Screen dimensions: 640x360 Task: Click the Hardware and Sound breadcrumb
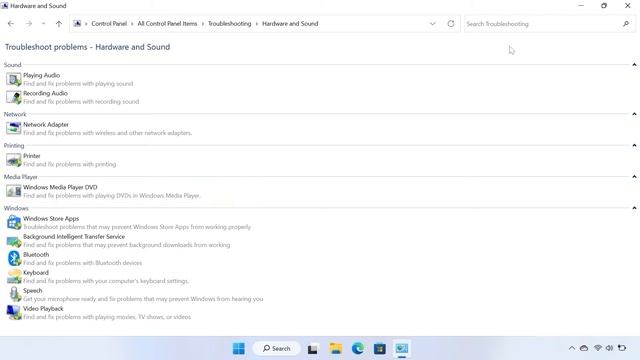290,24
